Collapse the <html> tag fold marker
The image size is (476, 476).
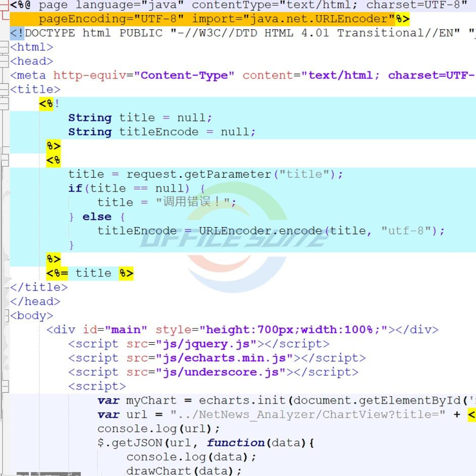tap(4, 47)
